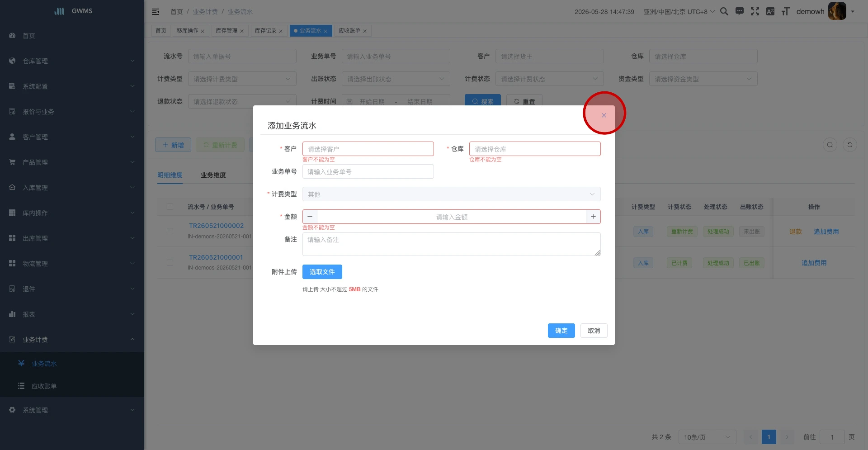Expand 客户管理 sidebar menu
Viewport: 868px width, 450px height.
click(72, 137)
